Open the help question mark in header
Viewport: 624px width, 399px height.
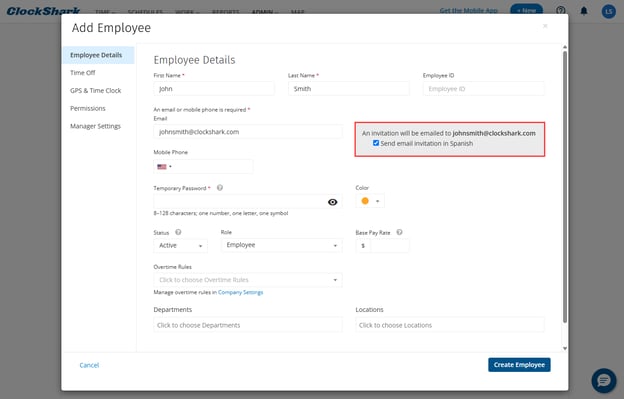tap(561, 11)
